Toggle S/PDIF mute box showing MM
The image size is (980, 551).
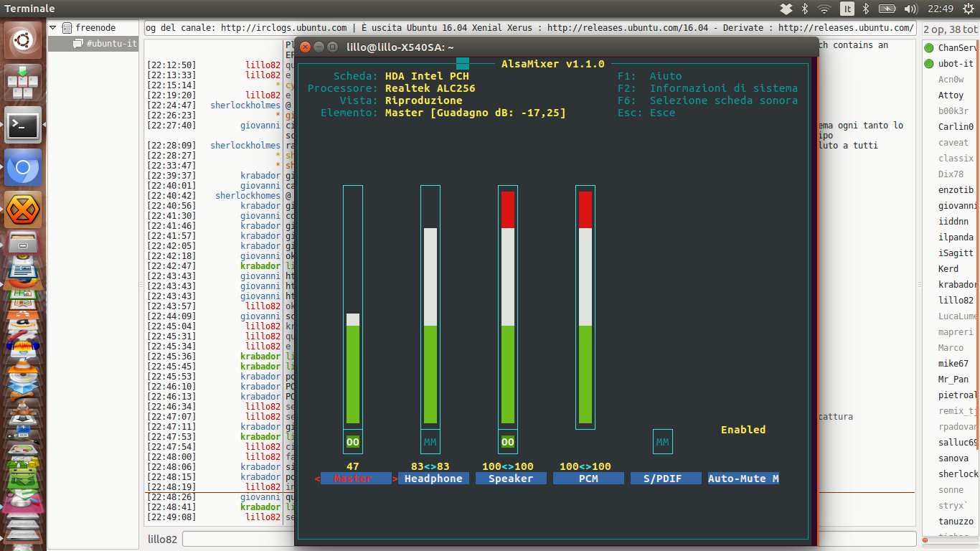[663, 442]
